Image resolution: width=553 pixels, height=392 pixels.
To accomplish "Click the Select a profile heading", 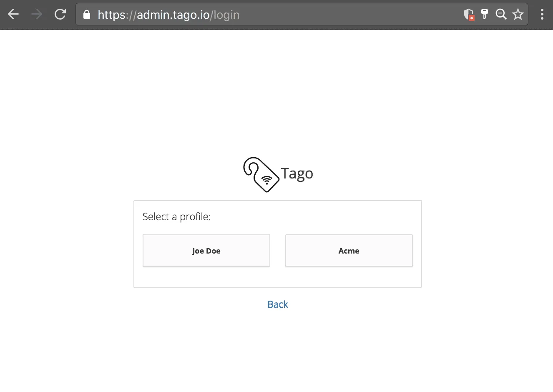I will 176,216.
